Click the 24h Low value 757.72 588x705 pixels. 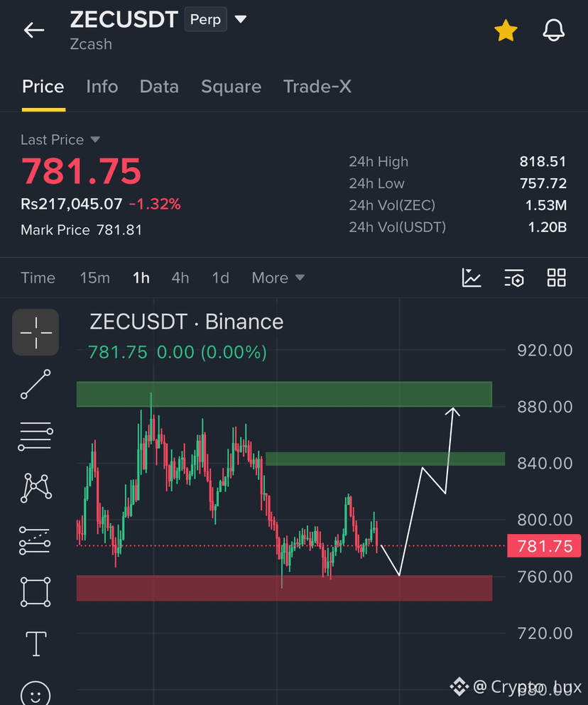pos(543,183)
